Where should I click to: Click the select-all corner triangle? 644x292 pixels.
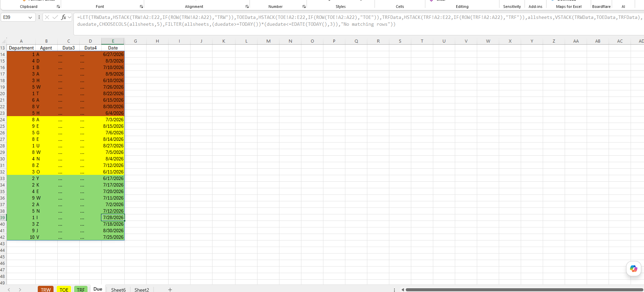click(3, 41)
